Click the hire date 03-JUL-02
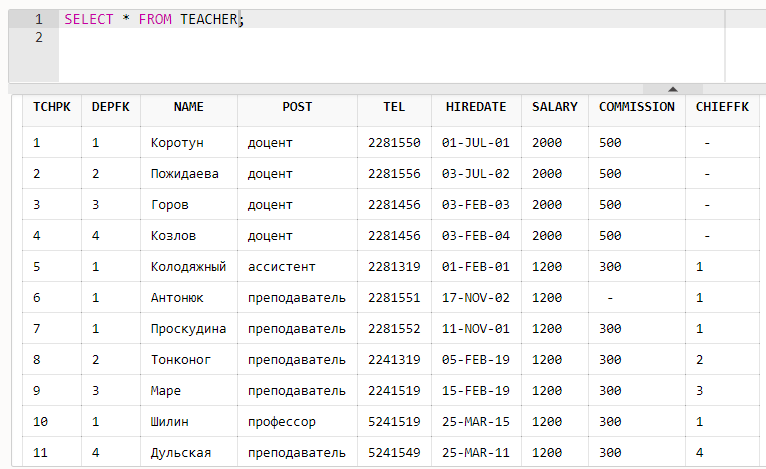This screenshot has width=766, height=469. 476,174
